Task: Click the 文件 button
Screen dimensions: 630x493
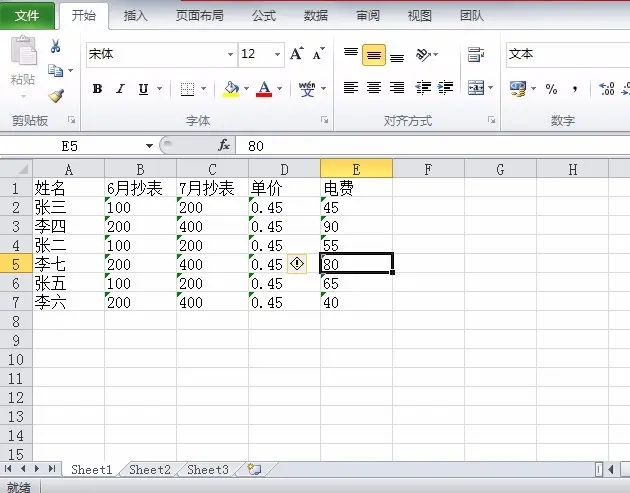Action: click(x=28, y=16)
